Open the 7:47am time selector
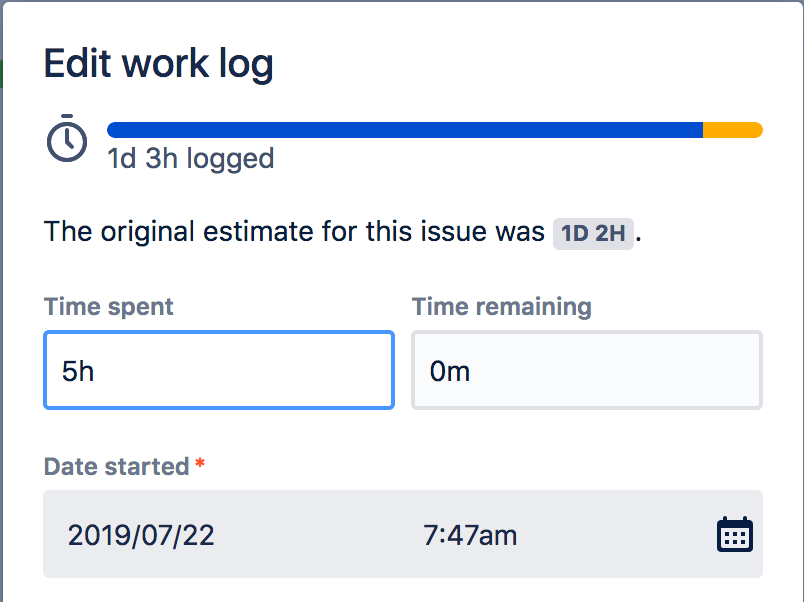The height and width of the screenshot is (602, 804). (x=469, y=534)
